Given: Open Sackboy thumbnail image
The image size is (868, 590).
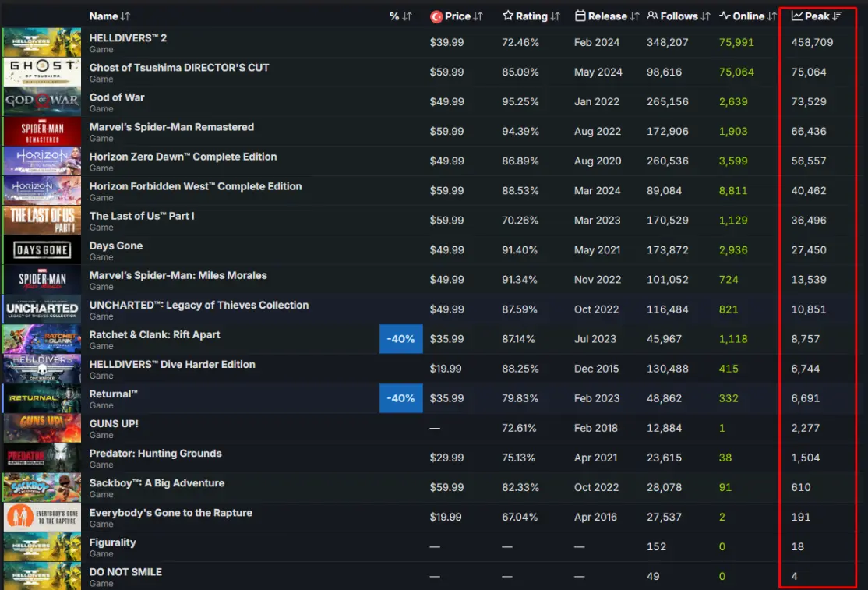Looking at the screenshot, I should click(x=42, y=487).
